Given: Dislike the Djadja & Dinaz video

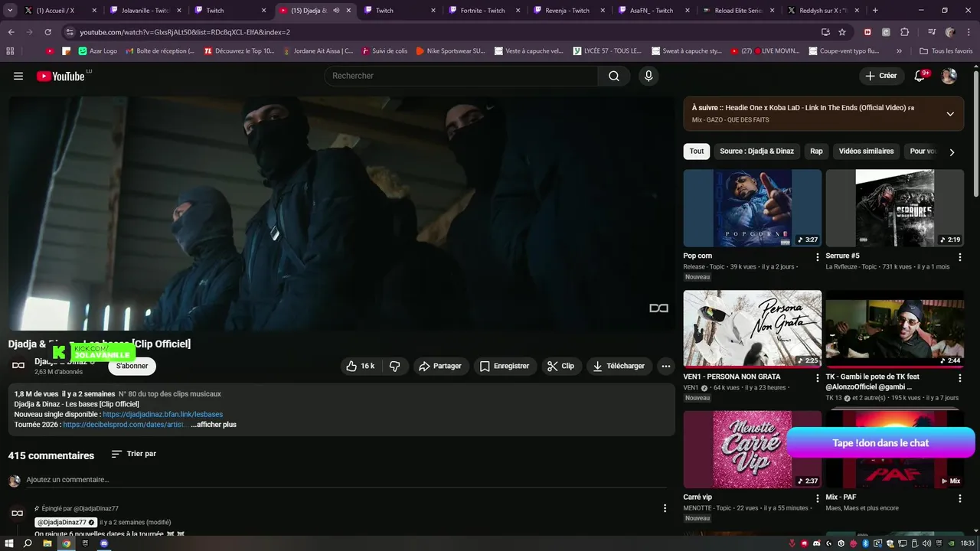Looking at the screenshot, I should tap(395, 366).
